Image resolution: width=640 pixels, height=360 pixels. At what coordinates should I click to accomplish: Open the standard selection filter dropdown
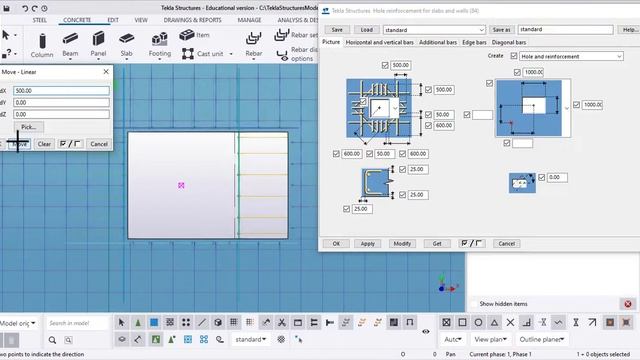pos(250,339)
